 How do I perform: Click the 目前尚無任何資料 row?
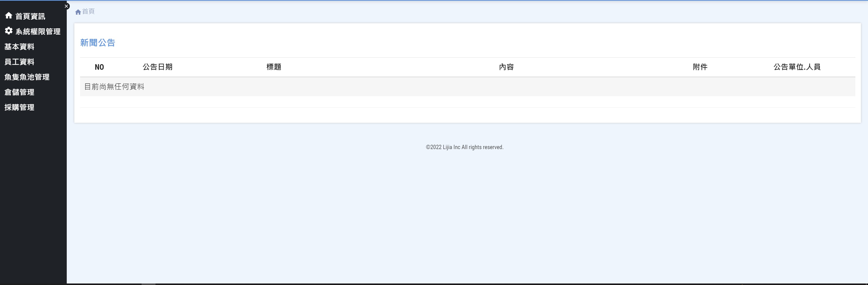[x=467, y=87]
